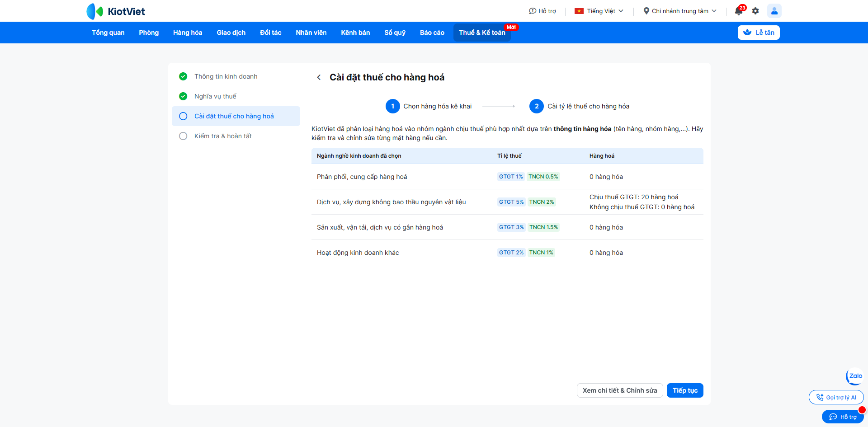The width and height of the screenshot is (868, 427).
Task: Click step 1 circle Chọn hàng hóa kê khai
Action: (x=393, y=106)
